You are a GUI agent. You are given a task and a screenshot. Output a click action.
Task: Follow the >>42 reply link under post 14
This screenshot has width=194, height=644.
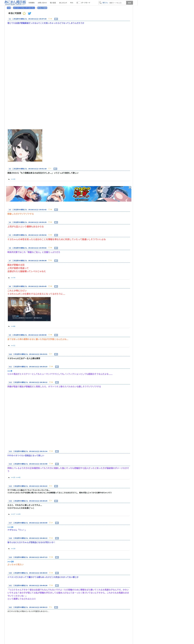pyautogui.click(x=18, y=478)
